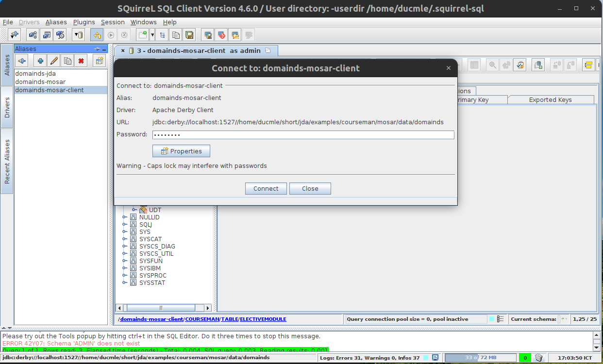The height and width of the screenshot is (364, 603).
Task: Select the SYSFUN schema in tree
Action: 151,261
